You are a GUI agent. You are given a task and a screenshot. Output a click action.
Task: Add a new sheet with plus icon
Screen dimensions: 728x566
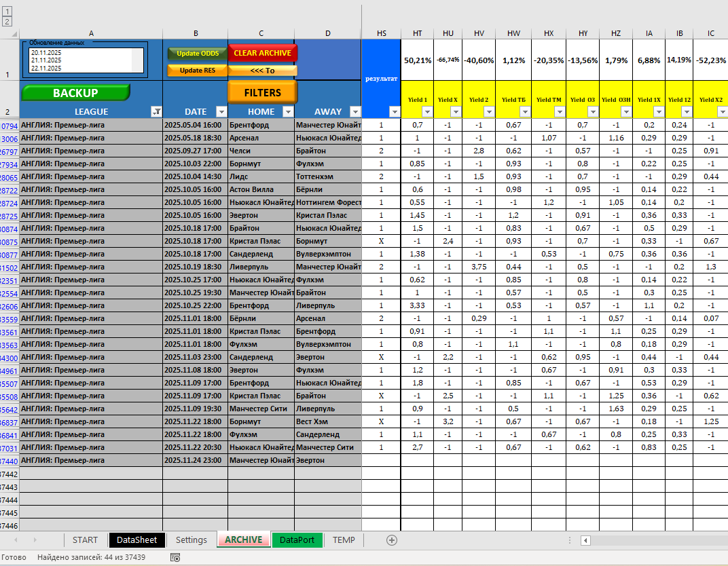point(391,540)
